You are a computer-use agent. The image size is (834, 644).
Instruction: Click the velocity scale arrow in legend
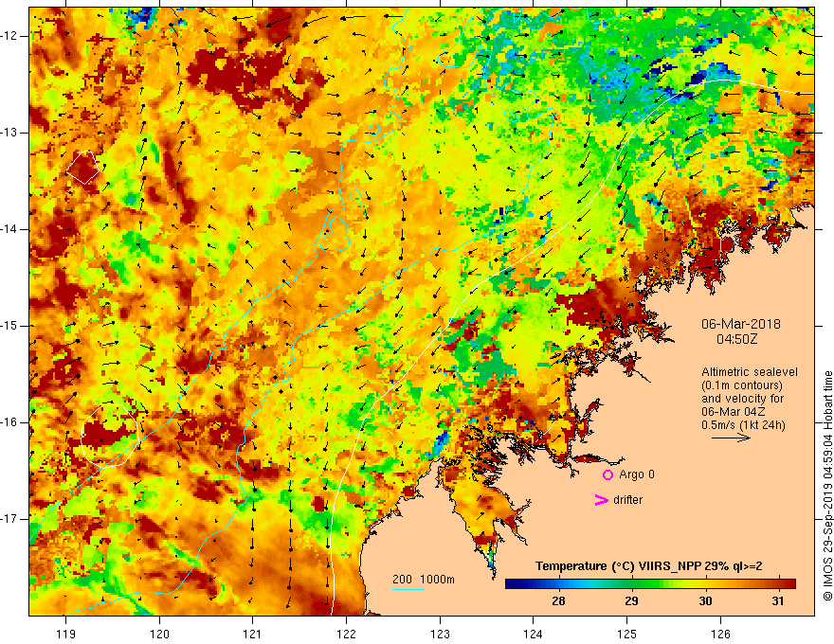coord(732,438)
